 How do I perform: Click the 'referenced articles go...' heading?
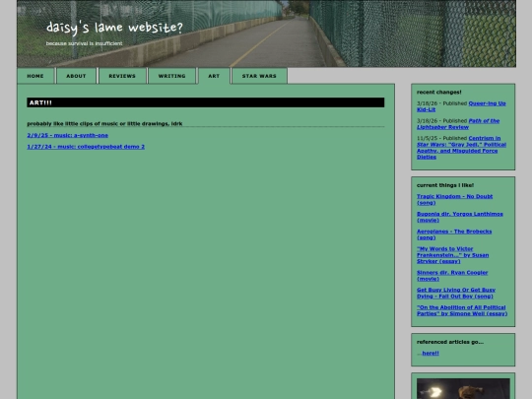[450, 342]
